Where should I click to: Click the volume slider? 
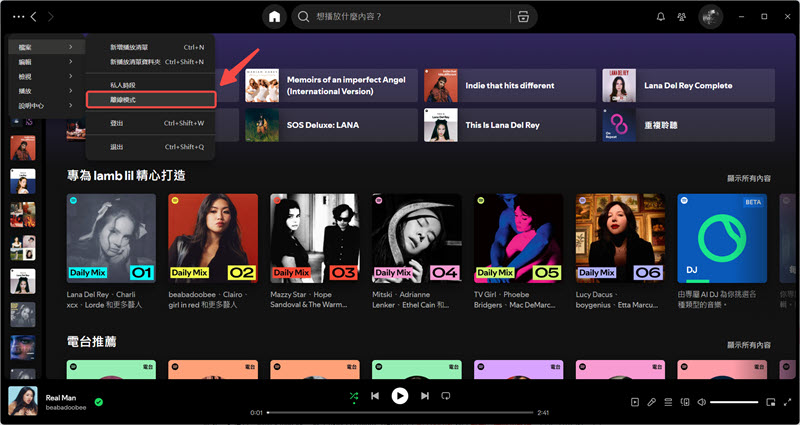(734, 402)
